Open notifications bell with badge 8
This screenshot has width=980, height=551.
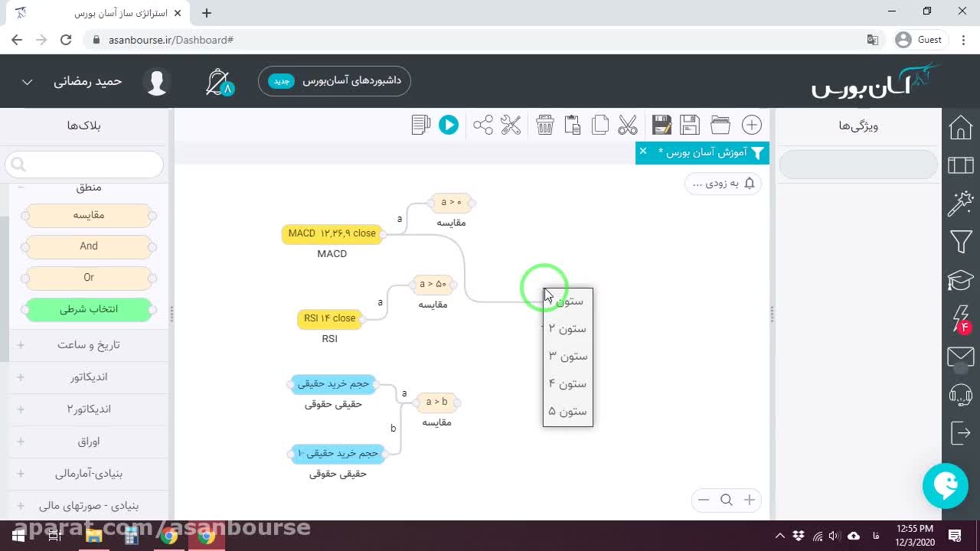click(219, 82)
